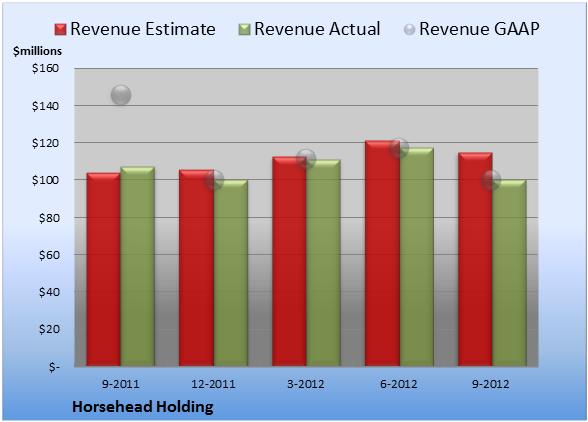Viewport: 588px width, 422px height.
Task: Select the green actual bar for 6-2012
Action: 416,257
